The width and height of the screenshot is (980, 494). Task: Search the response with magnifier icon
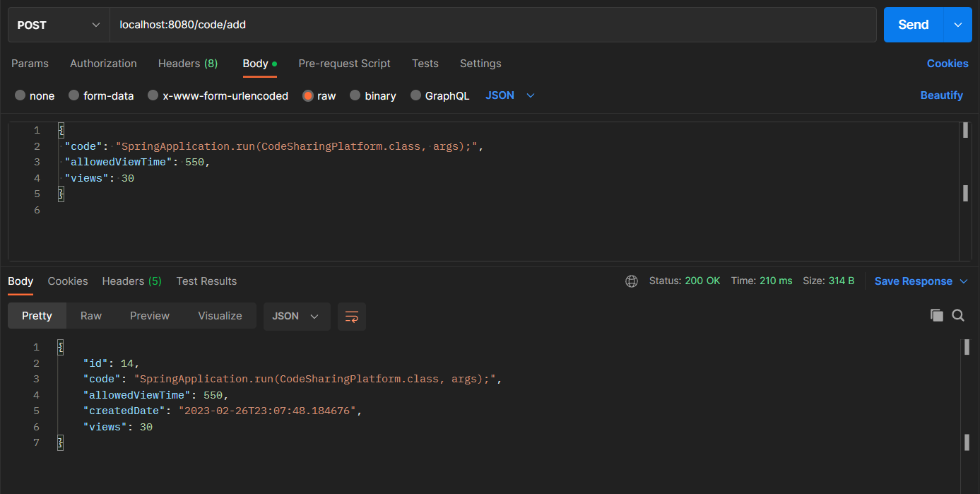958,316
